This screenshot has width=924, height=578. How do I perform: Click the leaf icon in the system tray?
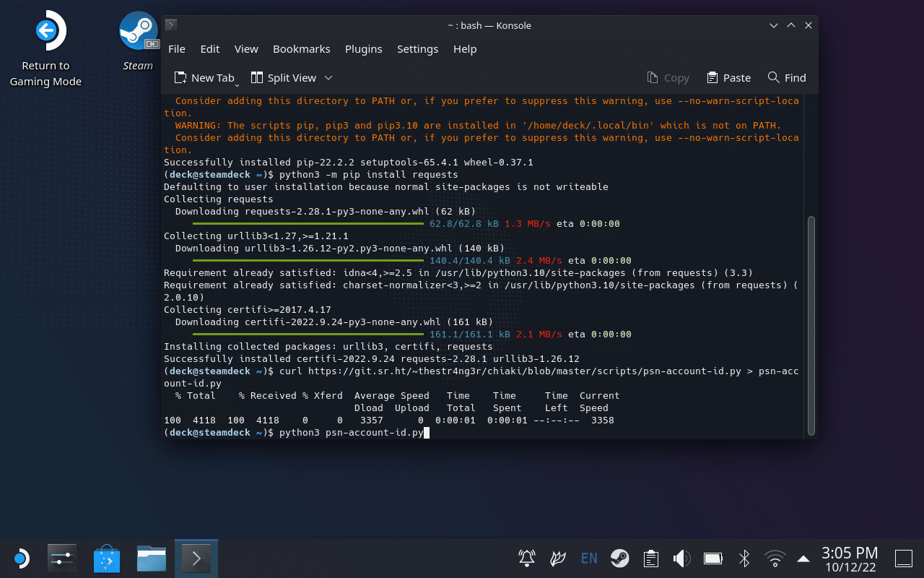coord(558,558)
